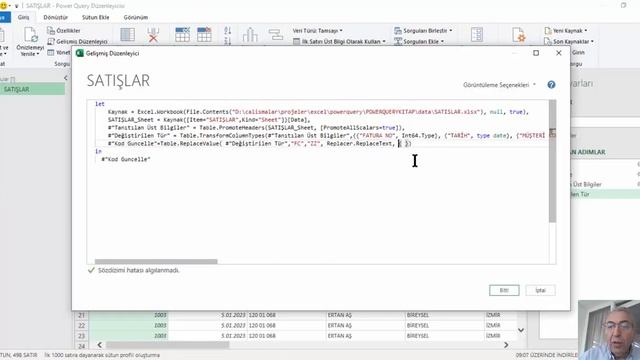Click the Table.PromoteHeaders code line
This screenshot has height=360, width=640.
click(256, 128)
